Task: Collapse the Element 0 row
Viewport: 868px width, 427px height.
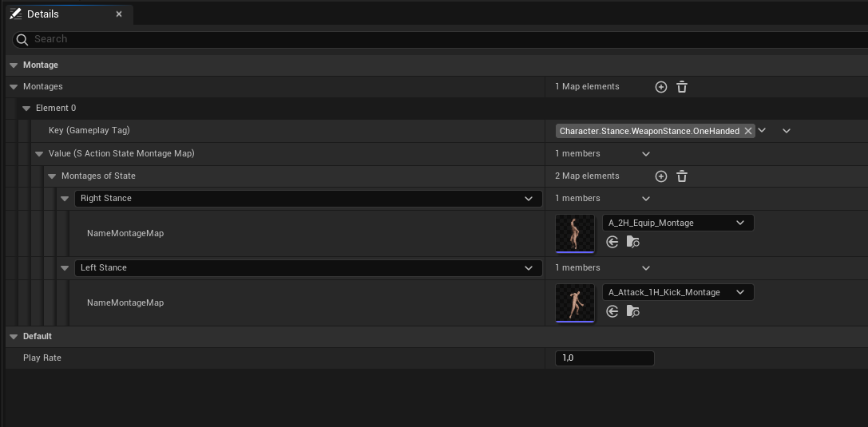Action: coord(26,109)
